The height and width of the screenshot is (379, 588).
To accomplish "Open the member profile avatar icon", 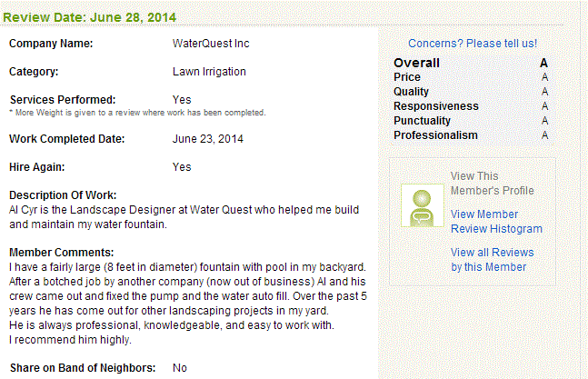I will point(423,205).
